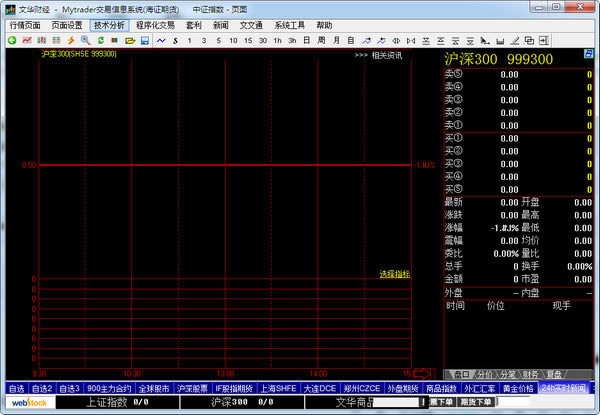Click the green back arrow icon
This screenshot has width=600, height=415.
12,40
